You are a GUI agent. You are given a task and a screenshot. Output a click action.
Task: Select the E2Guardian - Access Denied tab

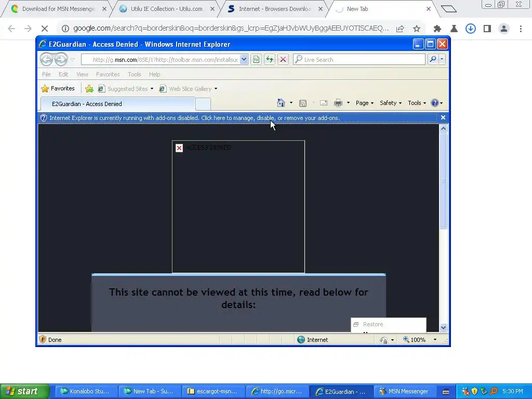coord(118,104)
